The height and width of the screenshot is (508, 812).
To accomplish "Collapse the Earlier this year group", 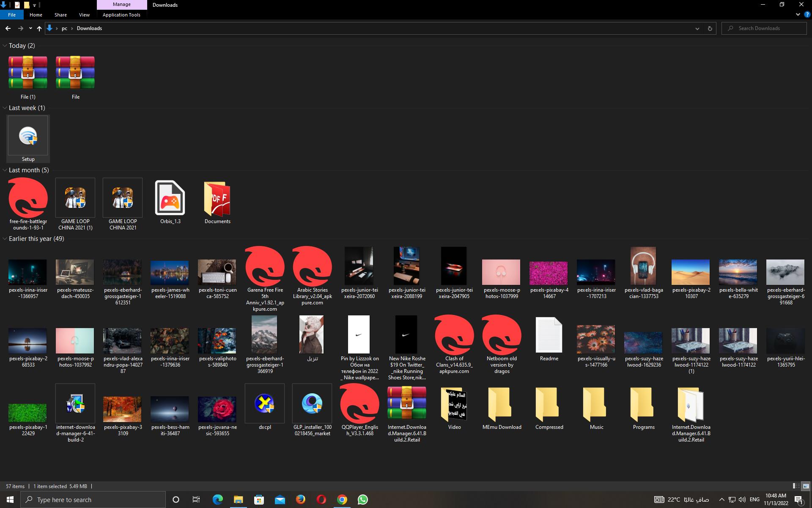I will coord(5,239).
